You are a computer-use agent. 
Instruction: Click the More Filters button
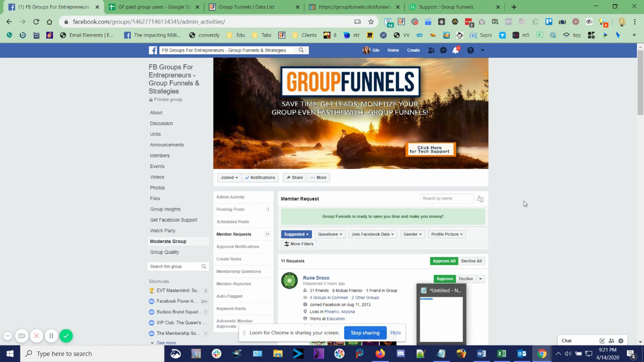click(299, 244)
